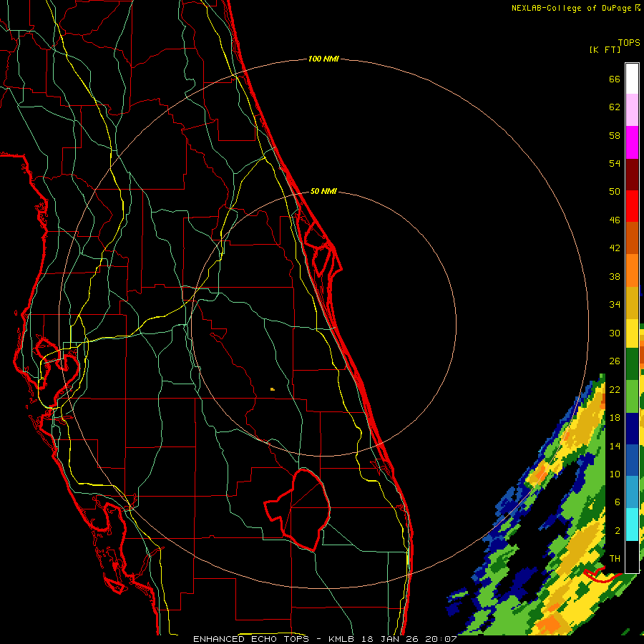Select the light blue legend swatch
This screenshot has width=644, height=644.
[632, 492]
